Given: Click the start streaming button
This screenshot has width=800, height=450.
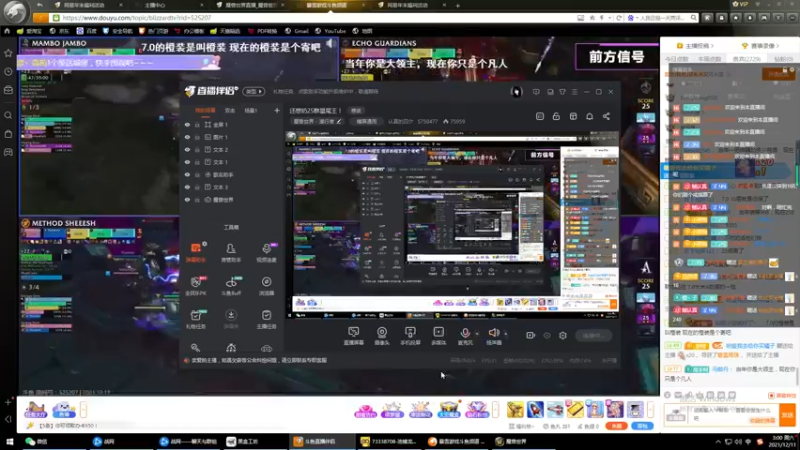Looking at the screenshot, I should [593, 335].
